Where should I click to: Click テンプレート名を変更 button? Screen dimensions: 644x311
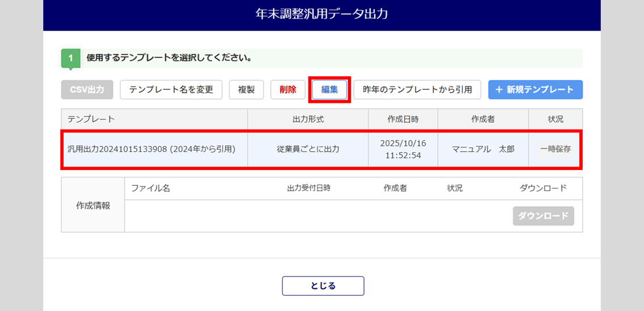coord(172,90)
